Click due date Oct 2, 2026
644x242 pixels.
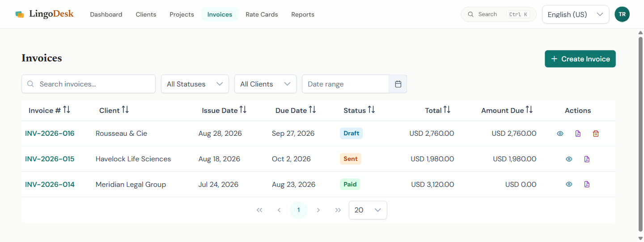tap(291, 159)
